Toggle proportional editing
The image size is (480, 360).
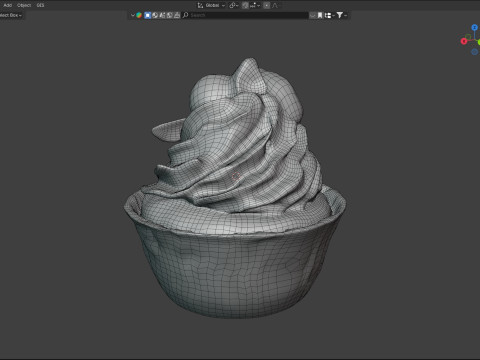tap(267, 5)
